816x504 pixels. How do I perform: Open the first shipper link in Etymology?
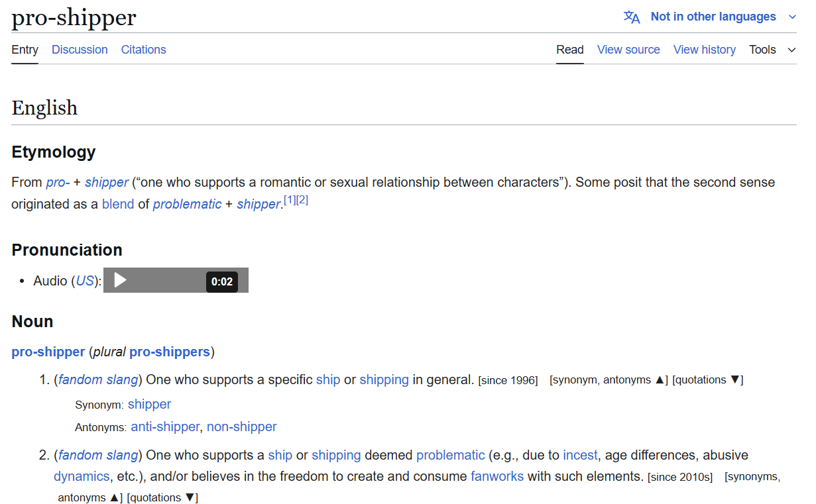click(107, 182)
